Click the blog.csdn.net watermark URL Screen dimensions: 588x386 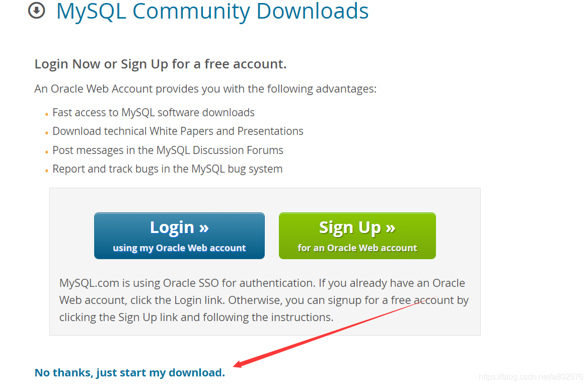click(x=531, y=376)
